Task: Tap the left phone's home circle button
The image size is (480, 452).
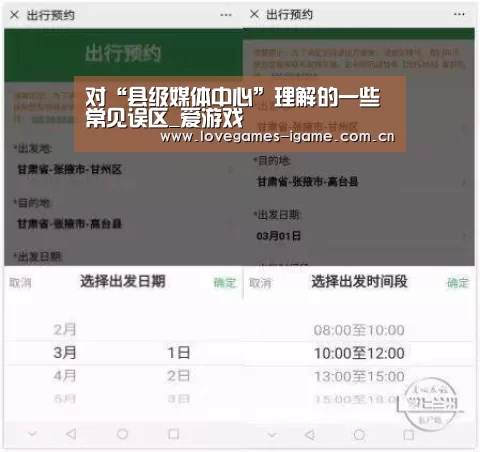Action: coord(122,434)
